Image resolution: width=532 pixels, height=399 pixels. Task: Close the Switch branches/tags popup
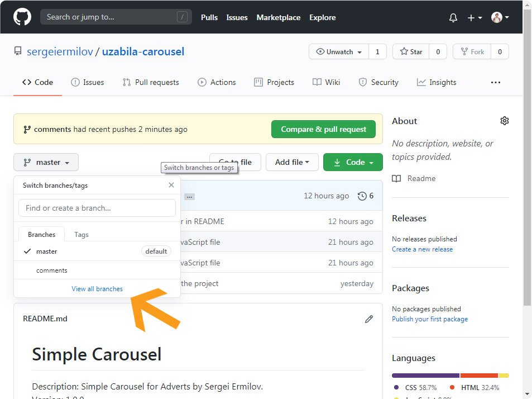(171, 185)
